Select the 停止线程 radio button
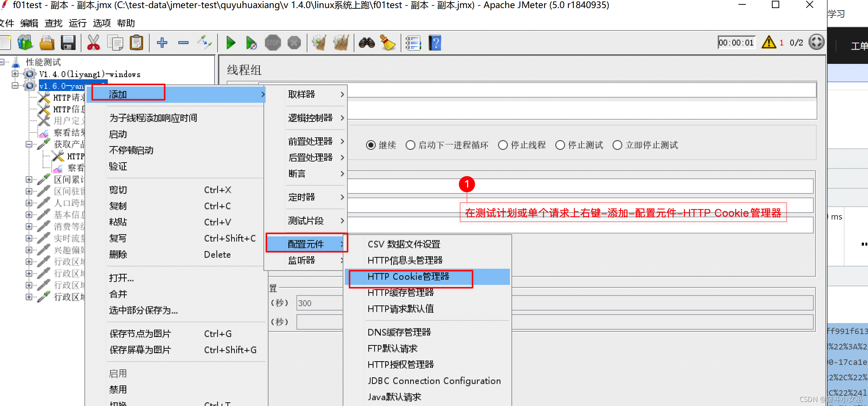The image size is (868, 406). (x=503, y=145)
